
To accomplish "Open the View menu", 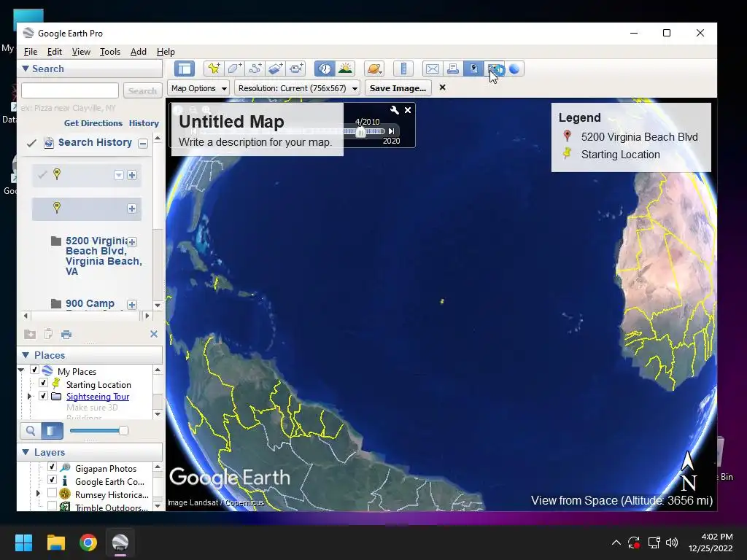I will [x=81, y=52].
